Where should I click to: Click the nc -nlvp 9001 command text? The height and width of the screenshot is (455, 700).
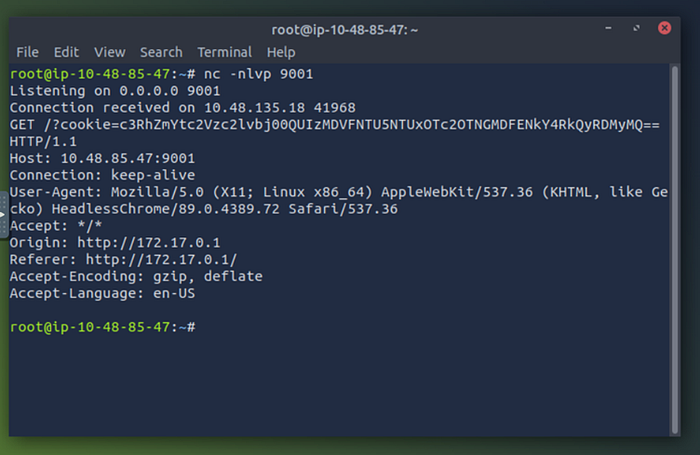coord(258,74)
